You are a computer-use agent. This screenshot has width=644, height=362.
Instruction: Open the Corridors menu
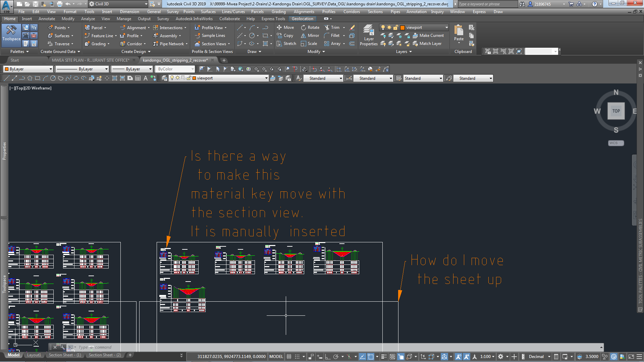click(x=352, y=12)
